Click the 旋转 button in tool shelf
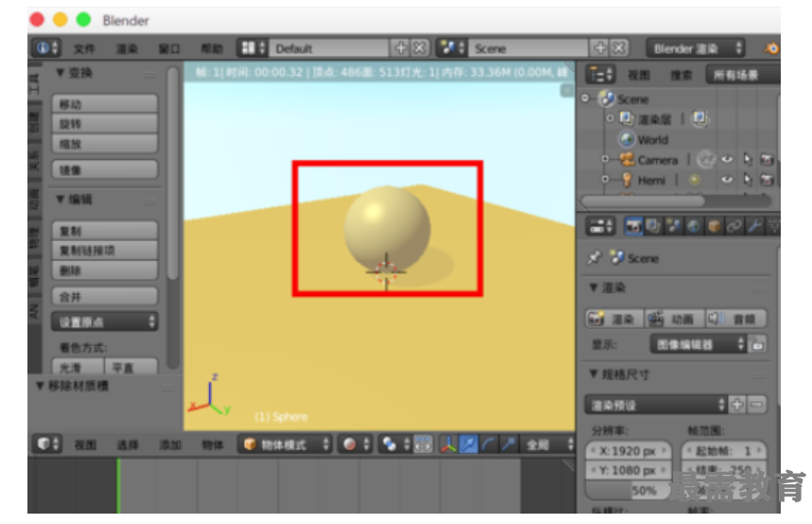The image size is (812, 524). 105,124
